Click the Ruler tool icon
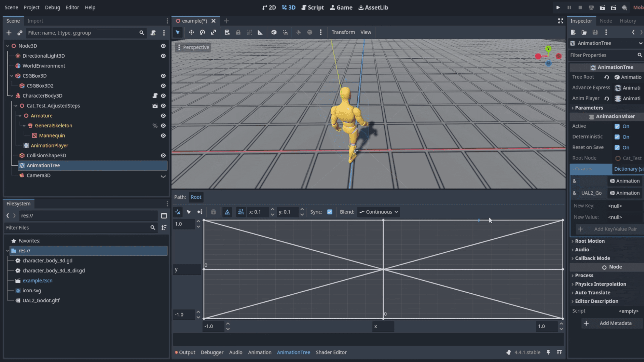Screen dimensions: 644x362 260,32
